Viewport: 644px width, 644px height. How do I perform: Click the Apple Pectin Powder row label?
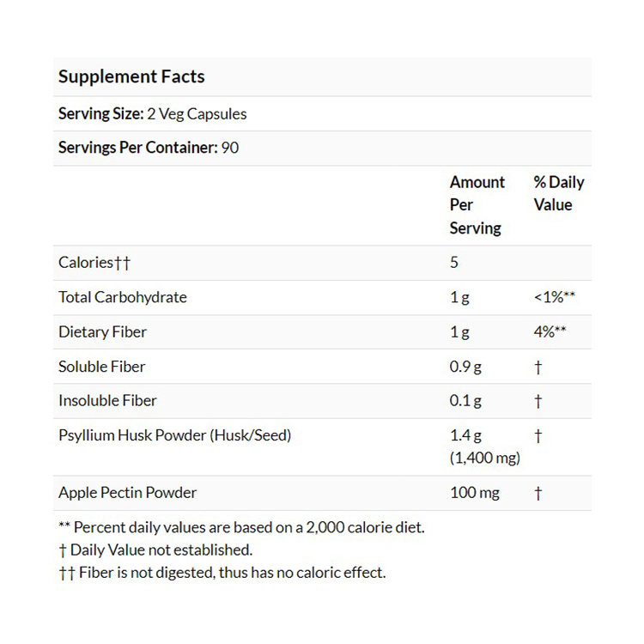127,493
